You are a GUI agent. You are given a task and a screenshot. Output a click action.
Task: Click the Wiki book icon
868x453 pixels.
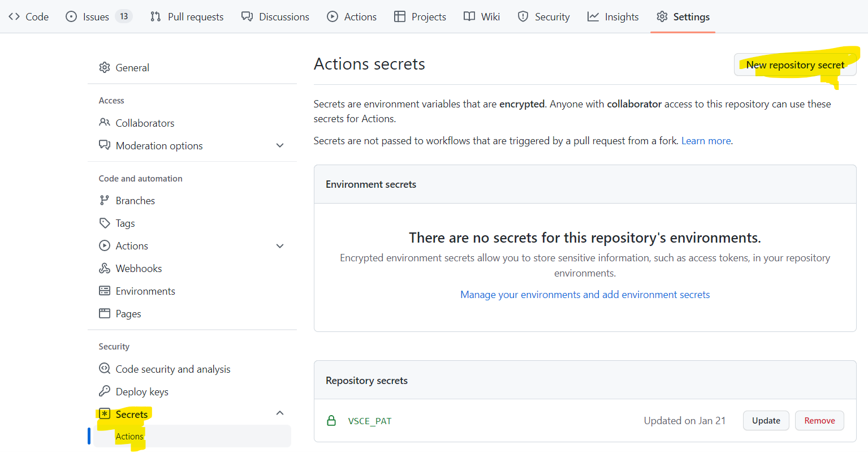(469, 16)
